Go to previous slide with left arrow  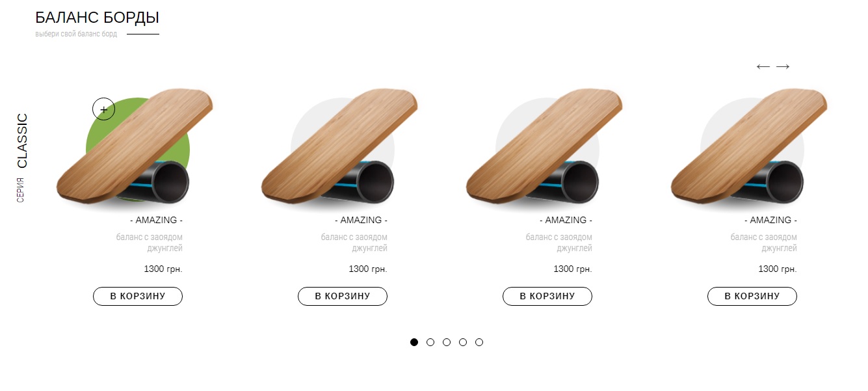pyautogui.click(x=763, y=66)
